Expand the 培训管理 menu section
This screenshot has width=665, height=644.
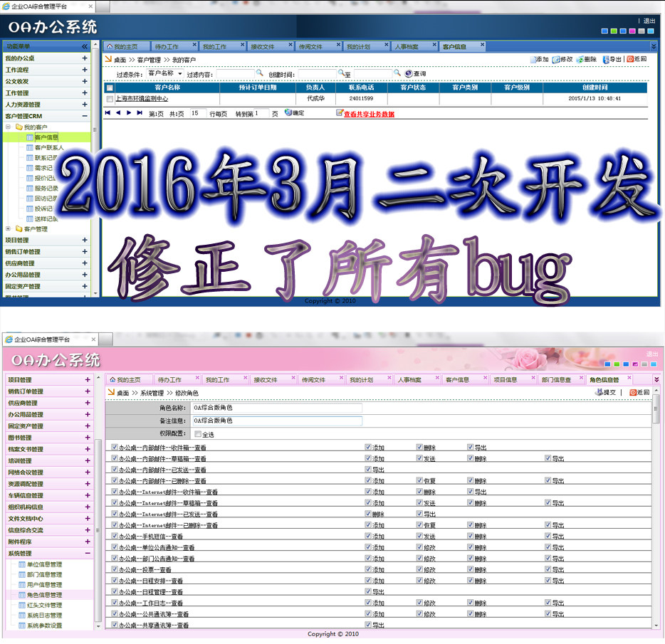pos(88,460)
